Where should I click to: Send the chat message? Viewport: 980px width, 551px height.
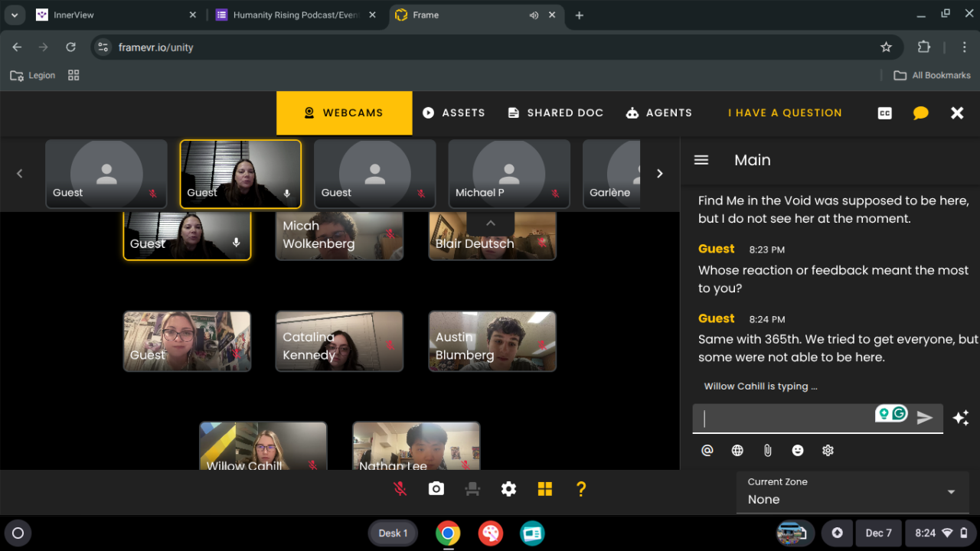click(x=925, y=418)
